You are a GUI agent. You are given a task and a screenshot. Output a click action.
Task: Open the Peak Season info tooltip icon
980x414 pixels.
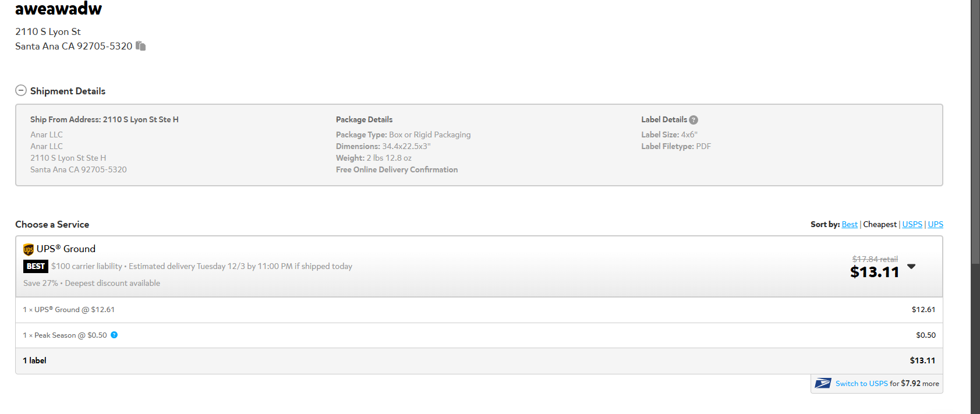tap(114, 335)
